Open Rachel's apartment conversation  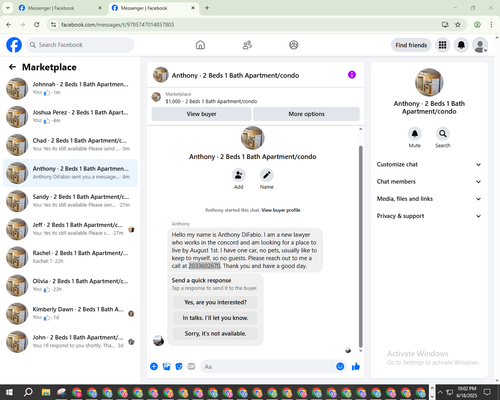pyautogui.click(x=70, y=257)
